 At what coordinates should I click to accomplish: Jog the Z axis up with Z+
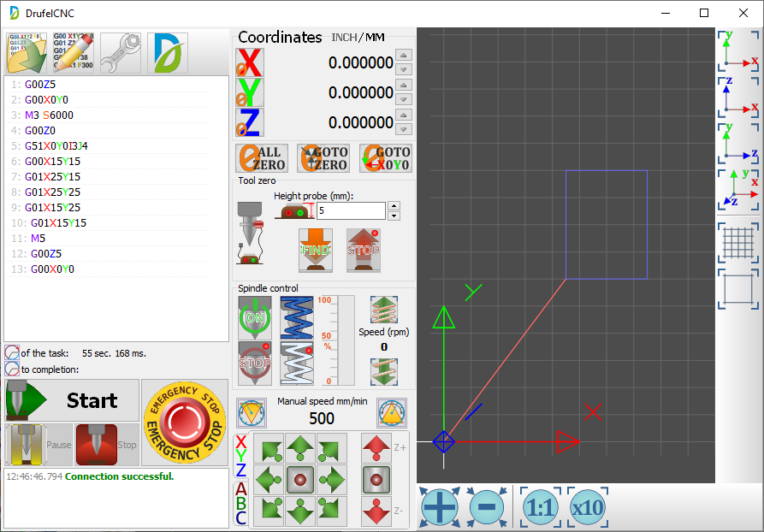click(x=376, y=447)
